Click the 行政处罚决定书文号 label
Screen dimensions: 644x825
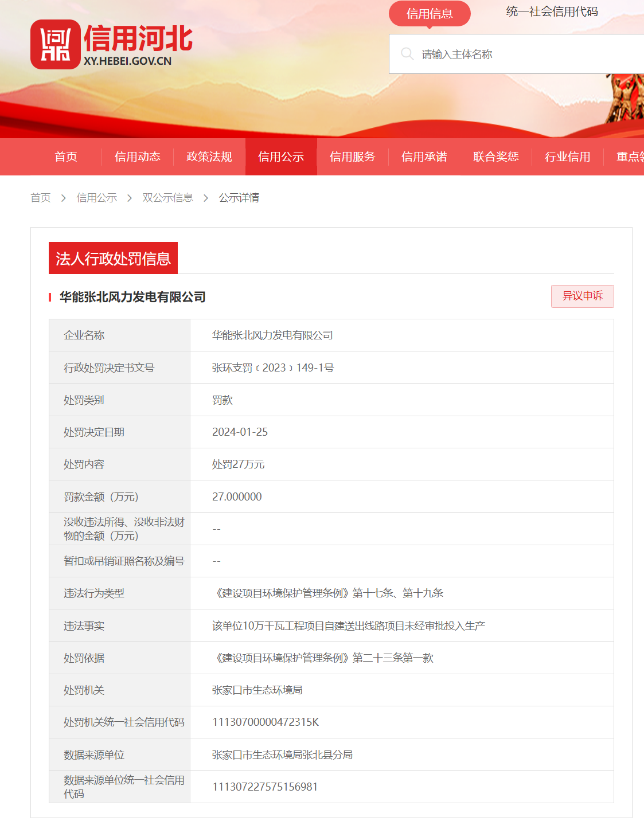tap(109, 367)
